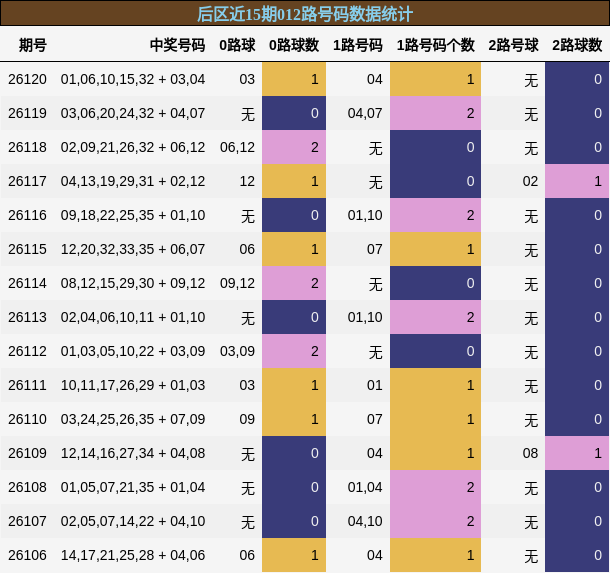The width and height of the screenshot is (610, 573).
Task: Select issue number 26118
Action: point(27,147)
